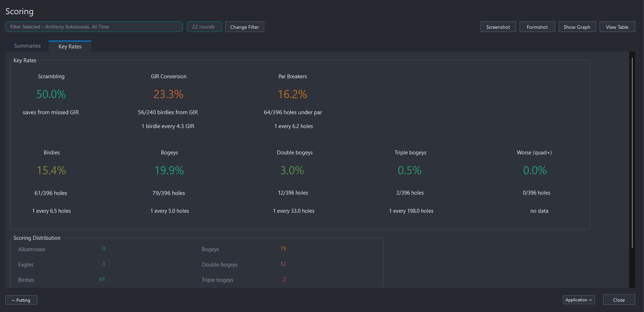Click the Scrambling 50.0% value
Image resolution: width=644 pixels, height=312 pixels.
(x=51, y=94)
